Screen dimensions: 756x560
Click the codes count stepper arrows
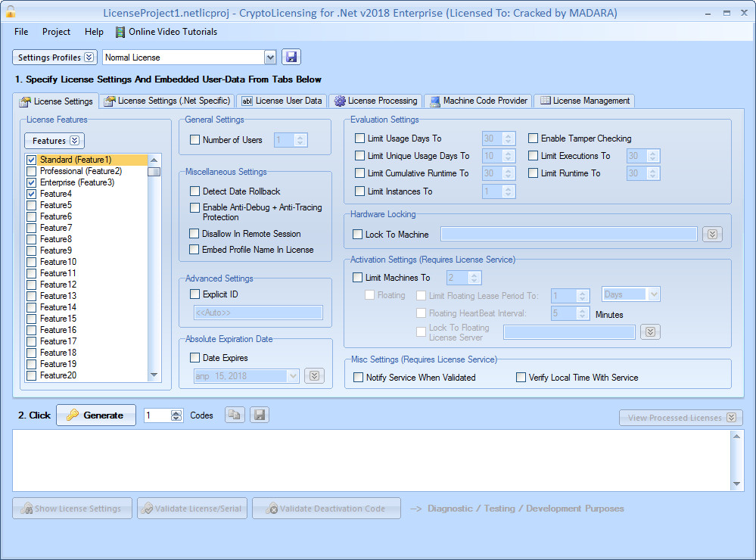coord(176,415)
